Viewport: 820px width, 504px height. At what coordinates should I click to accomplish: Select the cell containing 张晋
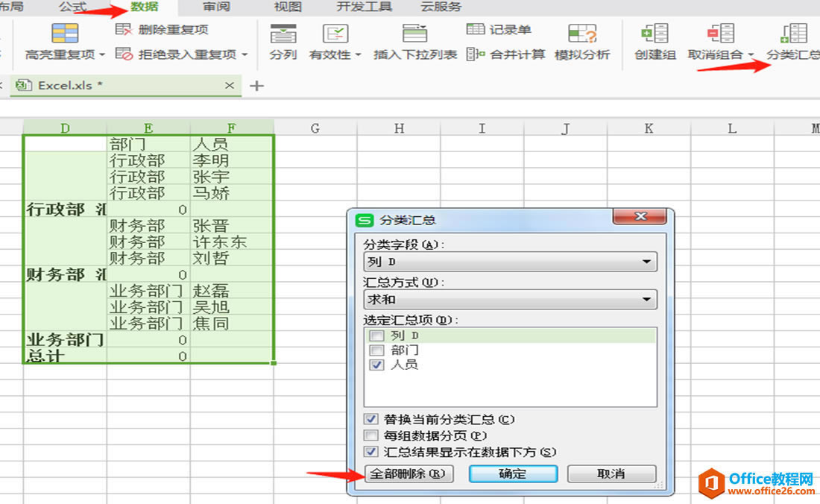point(232,225)
